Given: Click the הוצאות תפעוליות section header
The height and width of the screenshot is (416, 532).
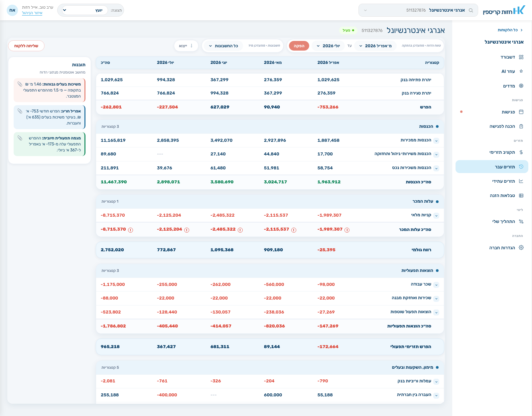Looking at the screenshot, I should tap(270, 271).
